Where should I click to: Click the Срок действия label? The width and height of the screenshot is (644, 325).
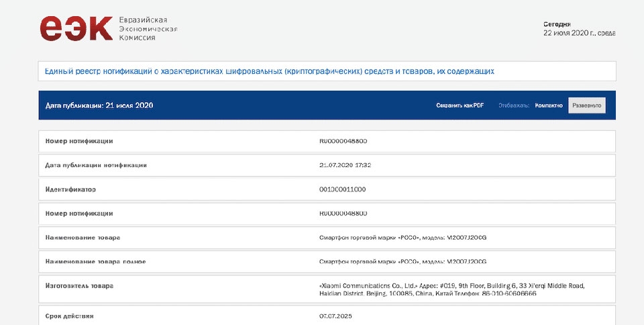tap(69, 316)
